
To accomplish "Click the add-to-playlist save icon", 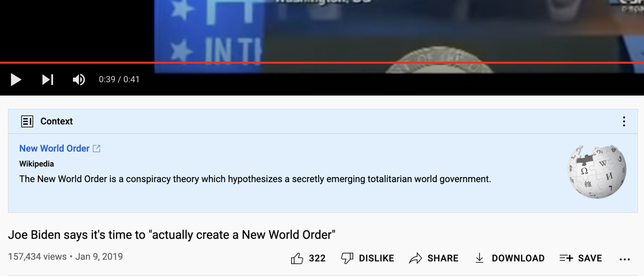I will point(566,258).
